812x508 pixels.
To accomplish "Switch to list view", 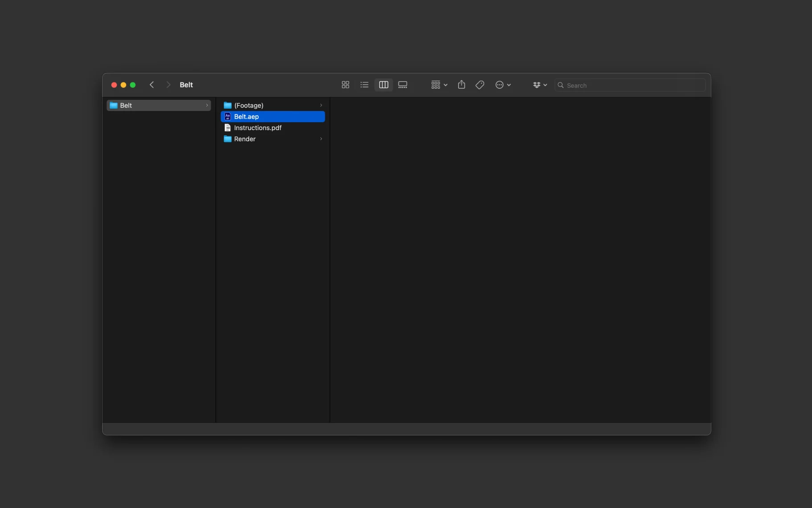I will 365,85.
